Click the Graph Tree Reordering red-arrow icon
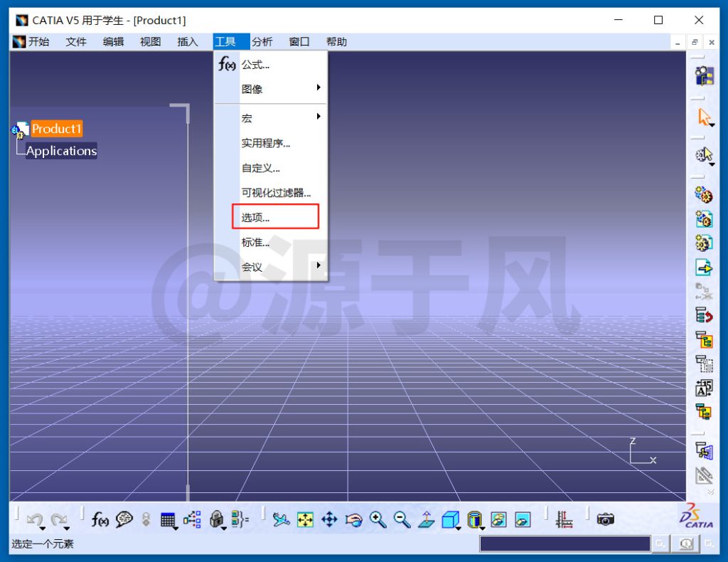The height and width of the screenshot is (562, 728). pos(704,315)
